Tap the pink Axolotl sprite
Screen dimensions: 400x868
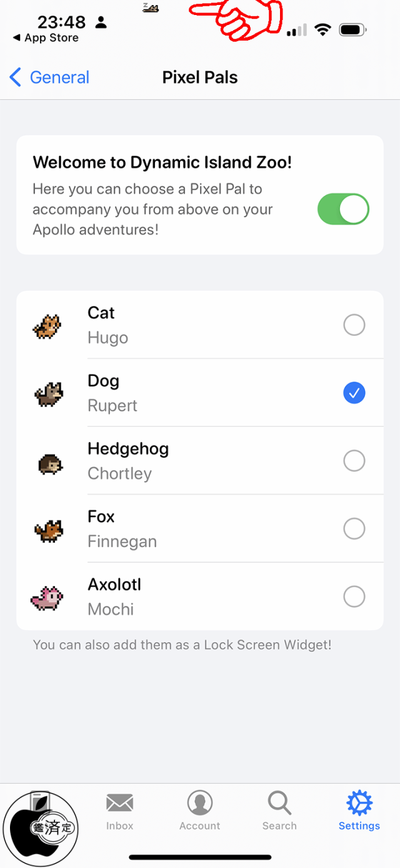pos(47,598)
